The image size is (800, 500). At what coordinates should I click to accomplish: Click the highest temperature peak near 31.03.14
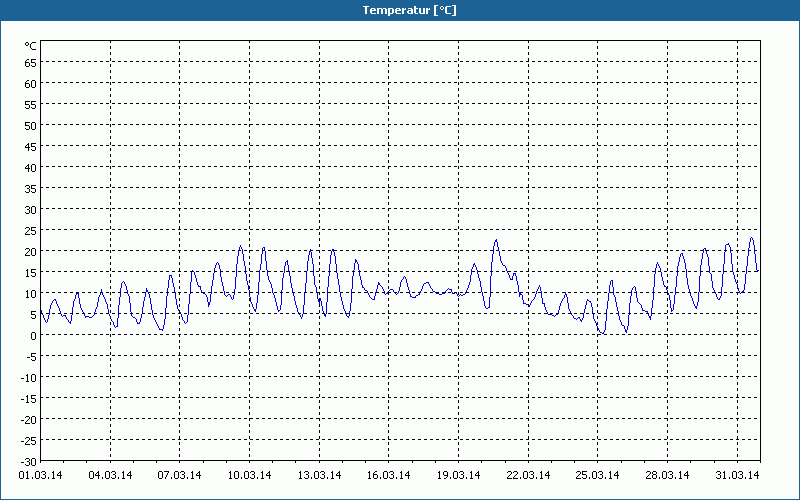tap(751, 238)
